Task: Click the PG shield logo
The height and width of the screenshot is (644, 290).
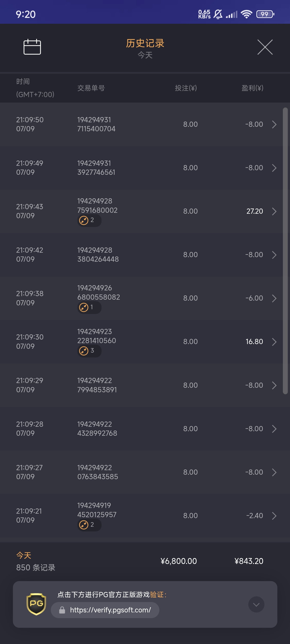Action: point(36,604)
